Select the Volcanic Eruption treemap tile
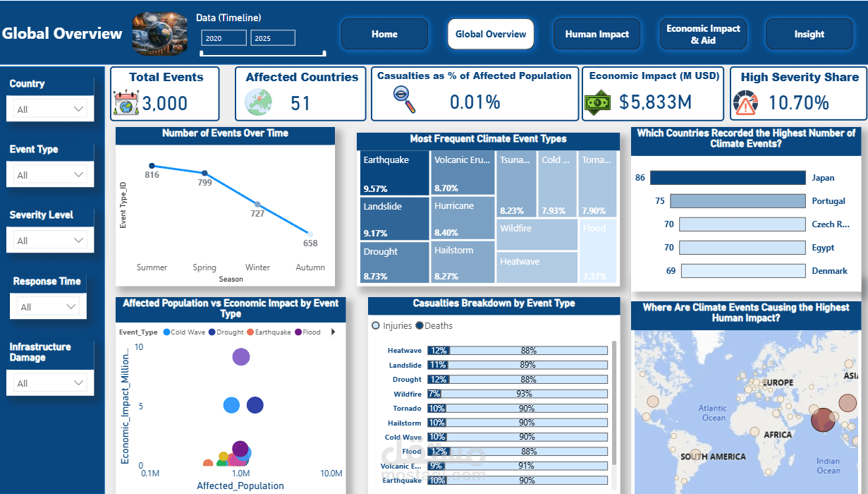Image resolution: width=868 pixels, height=494 pixels. [463, 173]
